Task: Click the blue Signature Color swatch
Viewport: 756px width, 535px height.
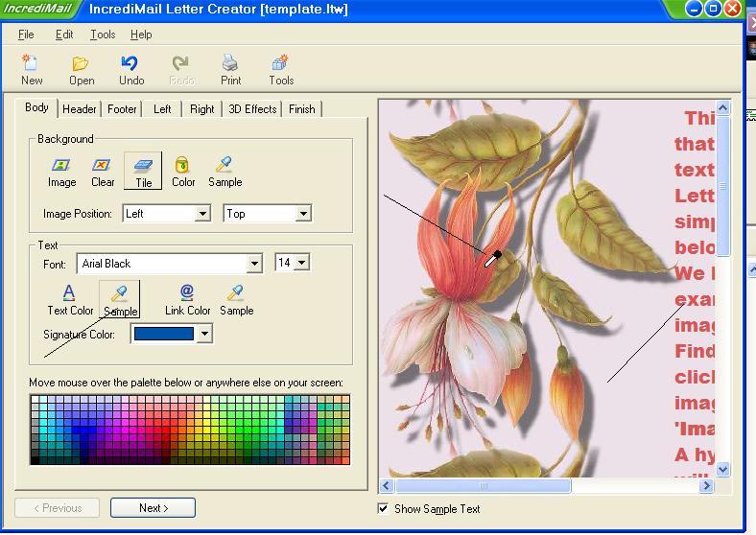Action: 164,334
